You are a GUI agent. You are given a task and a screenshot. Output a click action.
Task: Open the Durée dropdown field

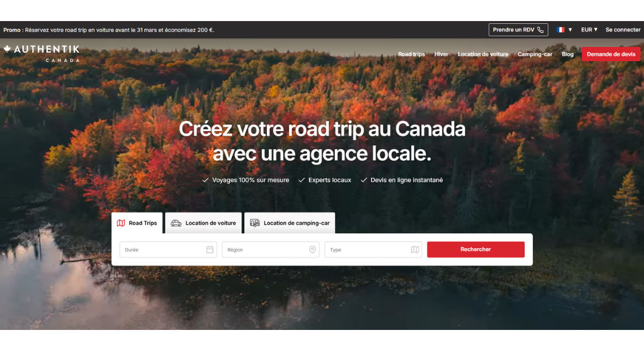pyautogui.click(x=168, y=250)
